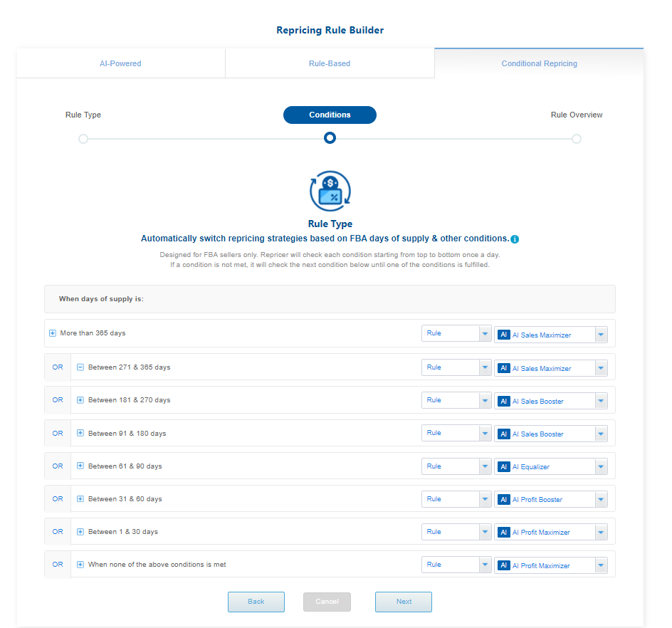Click the OR label on the 1 & 30 days row

pyautogui.click(x=58, y=532)
